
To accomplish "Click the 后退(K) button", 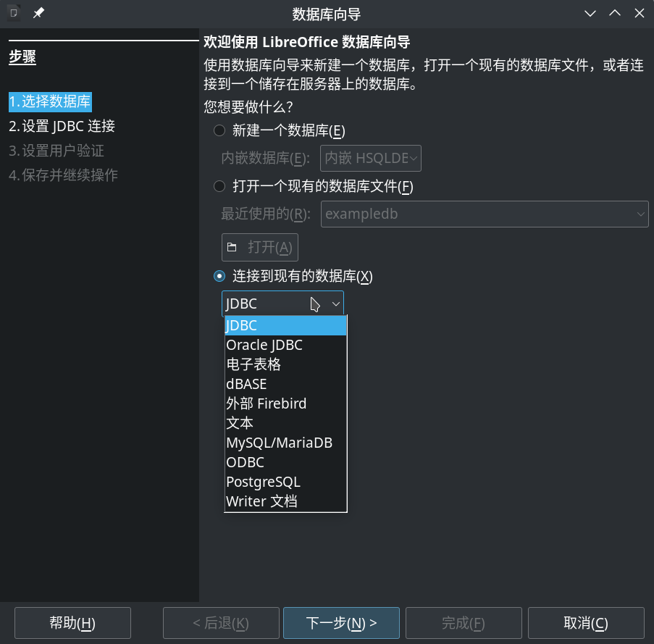I will tap(221, 623).
